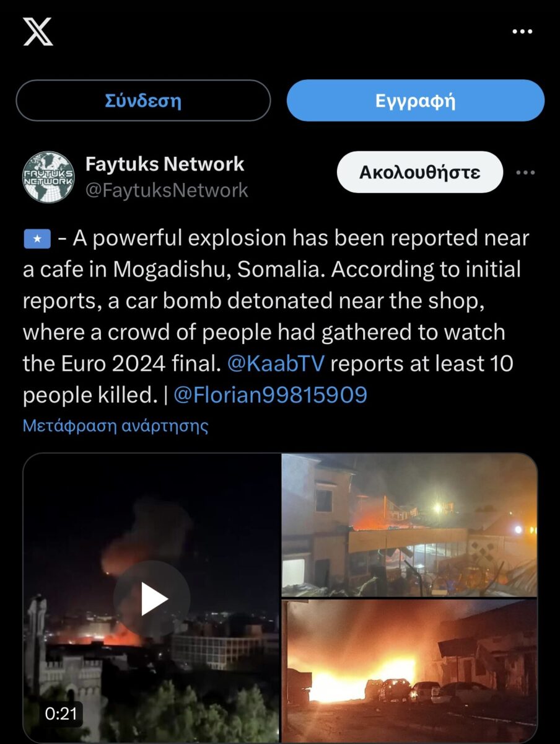Click the X logo at top
560x744 pixels.
coord(38,32)
